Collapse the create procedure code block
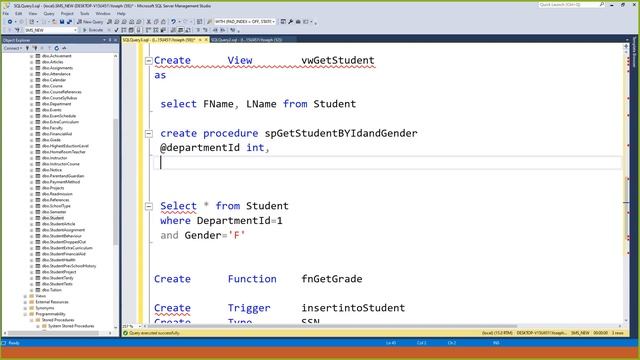This screenshot has width=640, height=360. (149, 133)
